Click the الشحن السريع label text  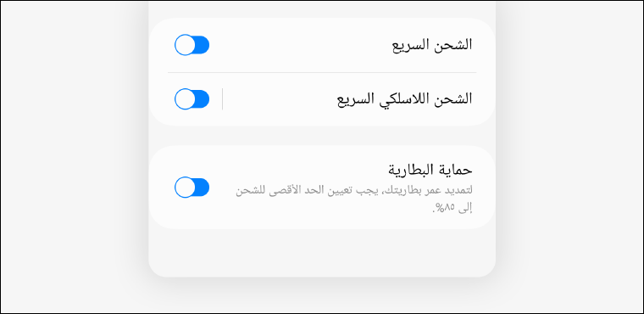pyautogui.click(x=432, y=45)
